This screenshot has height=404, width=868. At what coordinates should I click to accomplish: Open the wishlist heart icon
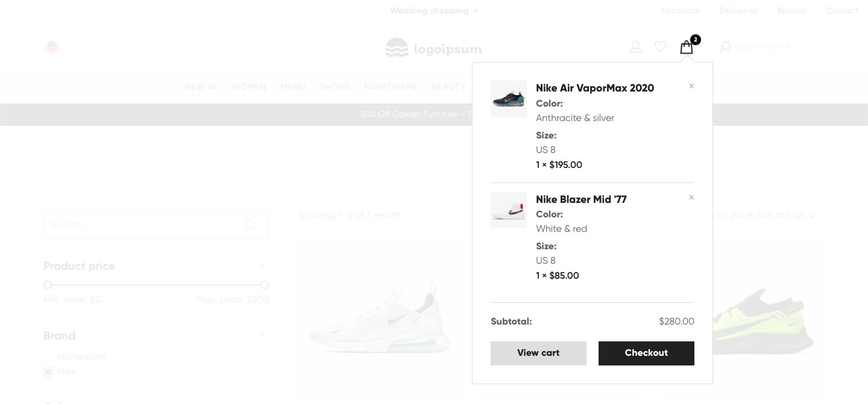[x=661, y=46]
